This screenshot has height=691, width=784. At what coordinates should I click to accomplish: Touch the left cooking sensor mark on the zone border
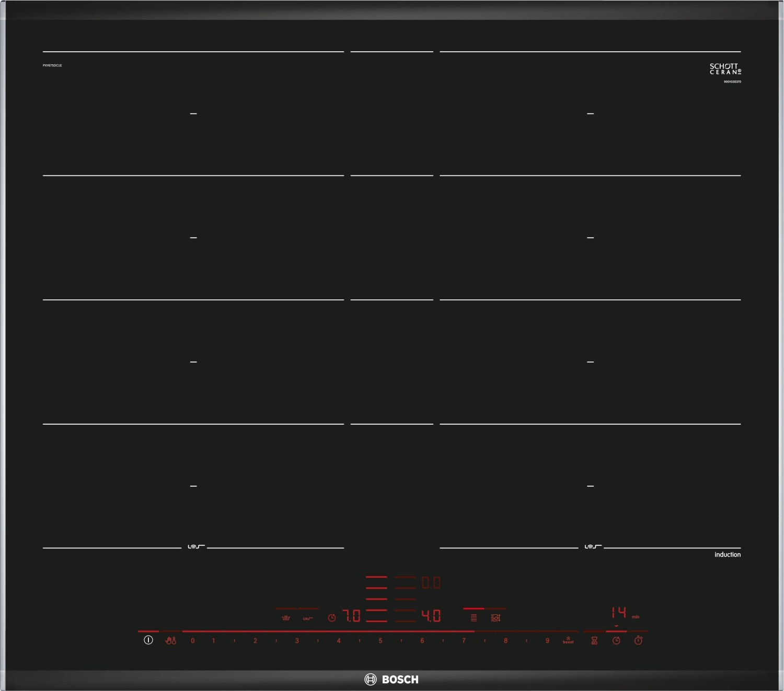pyautogui.click(x=196, y=546)
